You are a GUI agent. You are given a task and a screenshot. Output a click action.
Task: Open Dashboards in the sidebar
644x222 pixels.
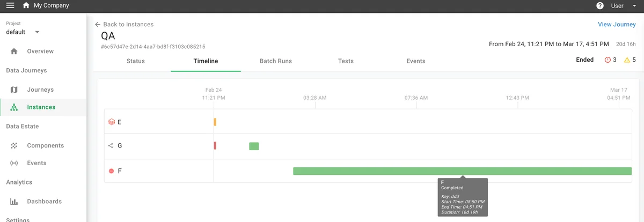44,202
